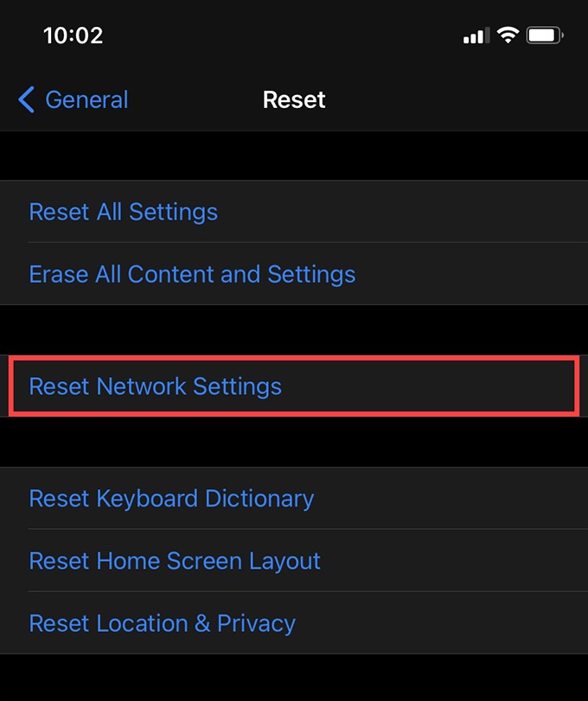The height and width of the screenshot is (701, 588).
Task: Restore home screen layout to default
Action: pyautogui.click(x=175, y=561)
